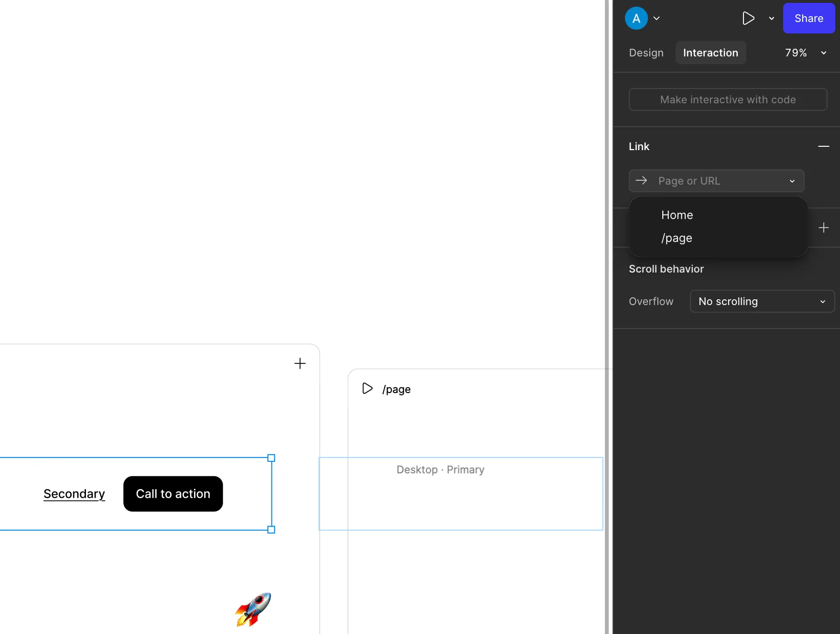Click the arrow icon in Link field
Viewport: 840px width, 634px height.
pyautogui.click(x=641, y=181)
